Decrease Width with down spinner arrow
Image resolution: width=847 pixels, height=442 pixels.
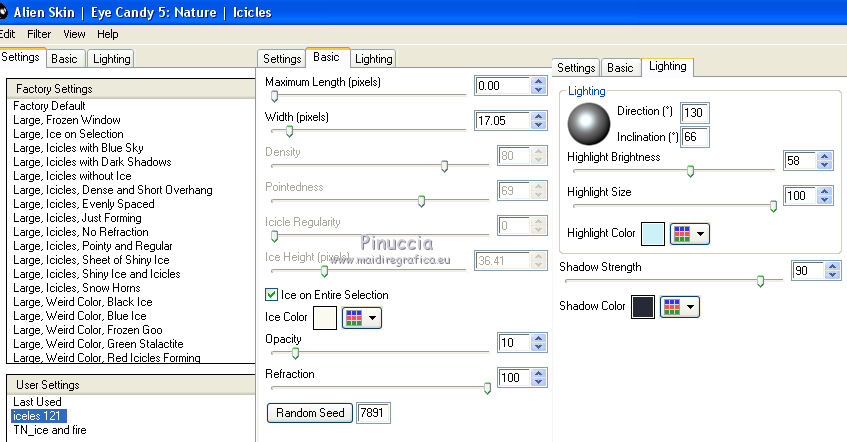pos(538,125)
